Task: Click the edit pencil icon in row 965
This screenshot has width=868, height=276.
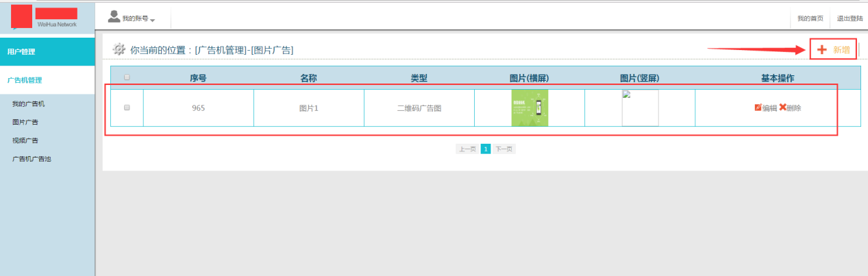Action: [758, 108]
